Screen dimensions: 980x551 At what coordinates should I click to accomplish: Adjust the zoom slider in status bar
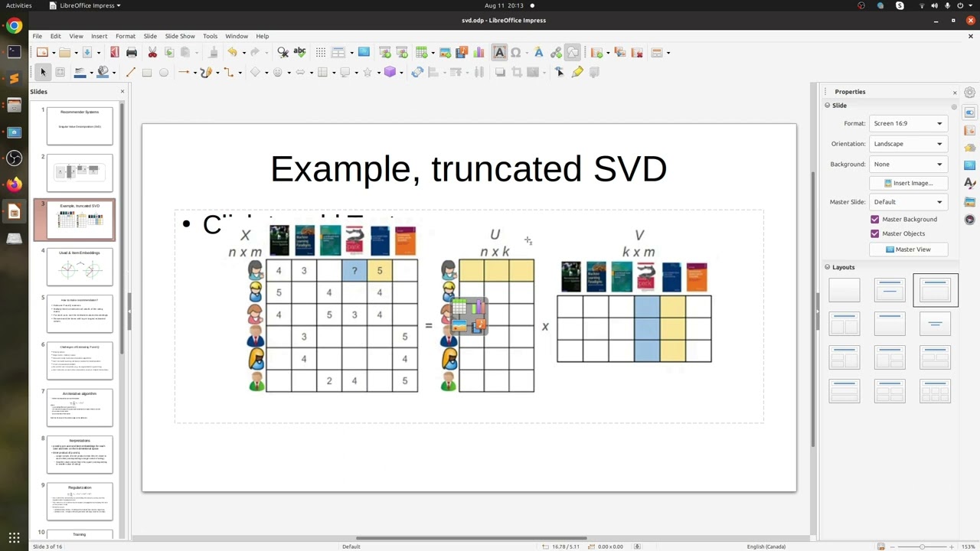[x=923, y=546]
